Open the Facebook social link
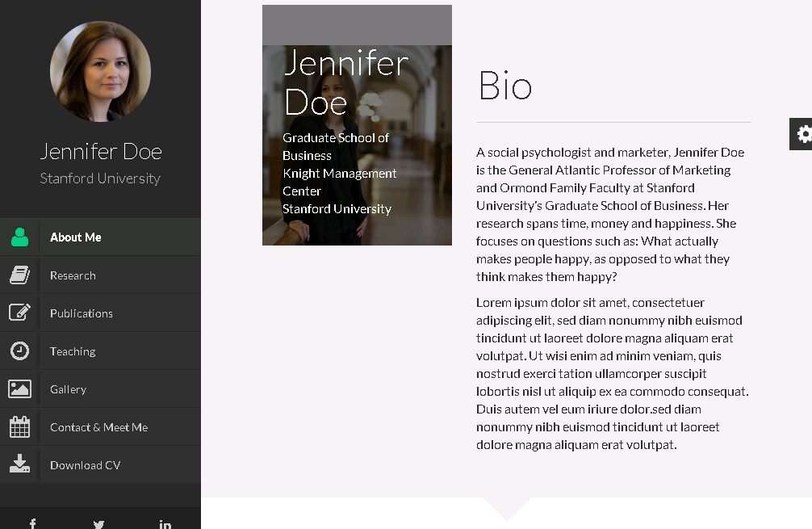The image size is (812, 529). pos(33,524)
